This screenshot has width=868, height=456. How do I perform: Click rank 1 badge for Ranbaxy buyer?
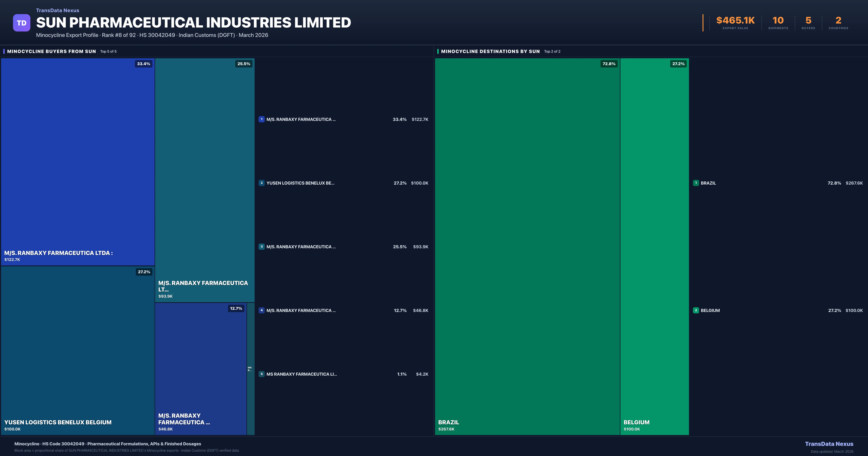(x=261, y=119)
